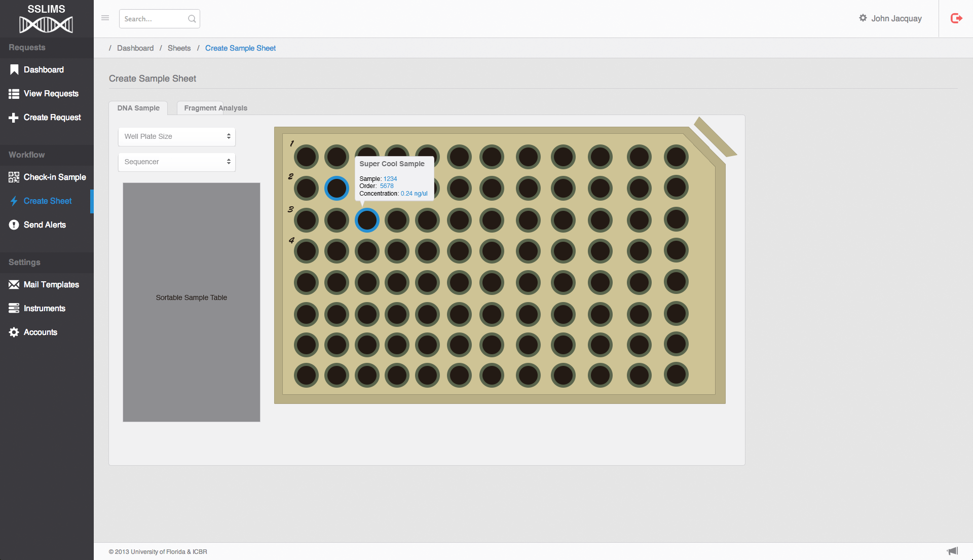This screenshot has height=560, width=973.
Task: Click sample number 1234 link in tooltip
Action: pos(390,179)
